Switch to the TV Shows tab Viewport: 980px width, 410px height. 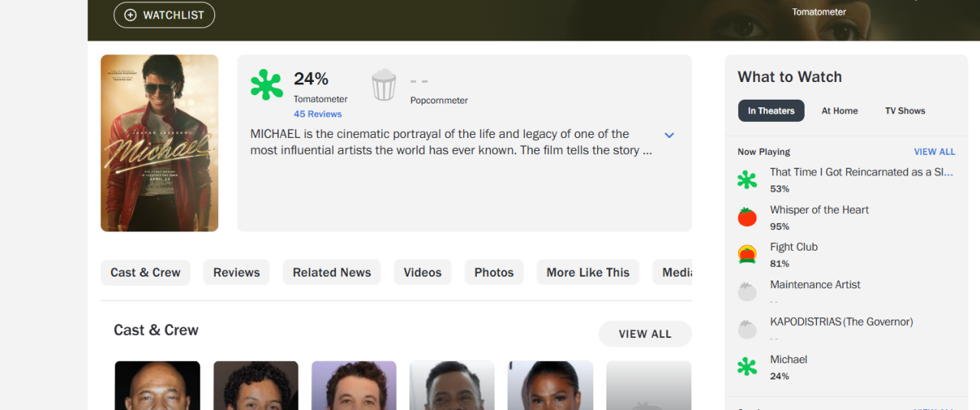pos(905,111)
